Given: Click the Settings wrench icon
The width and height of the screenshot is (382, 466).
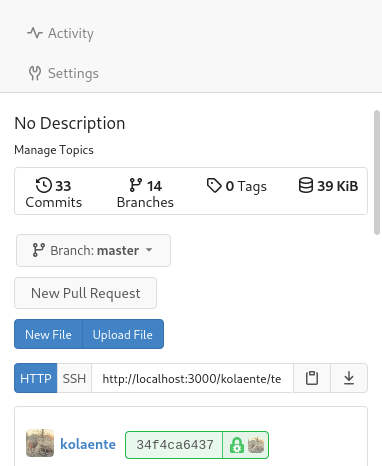Looking at the screenshot, I should [35, 73].
